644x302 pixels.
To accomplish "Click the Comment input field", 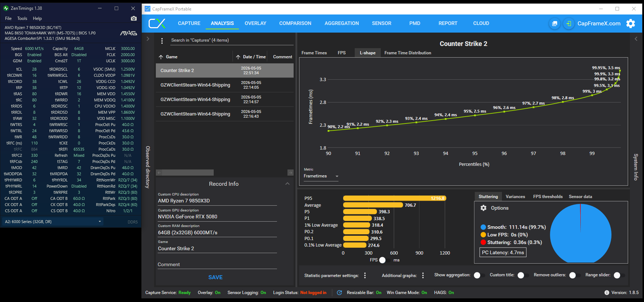I will (x=217, y=265).
